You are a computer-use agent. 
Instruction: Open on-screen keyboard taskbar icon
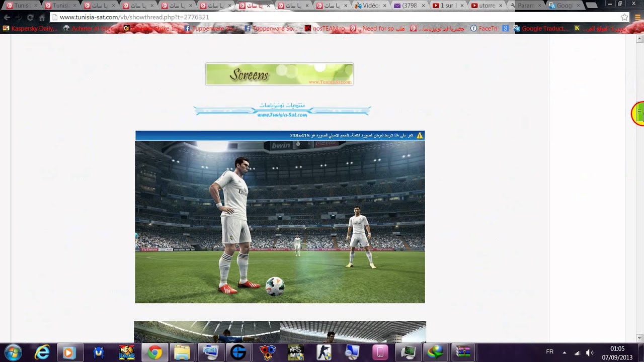pyautogui.click(x=210, y=352)
